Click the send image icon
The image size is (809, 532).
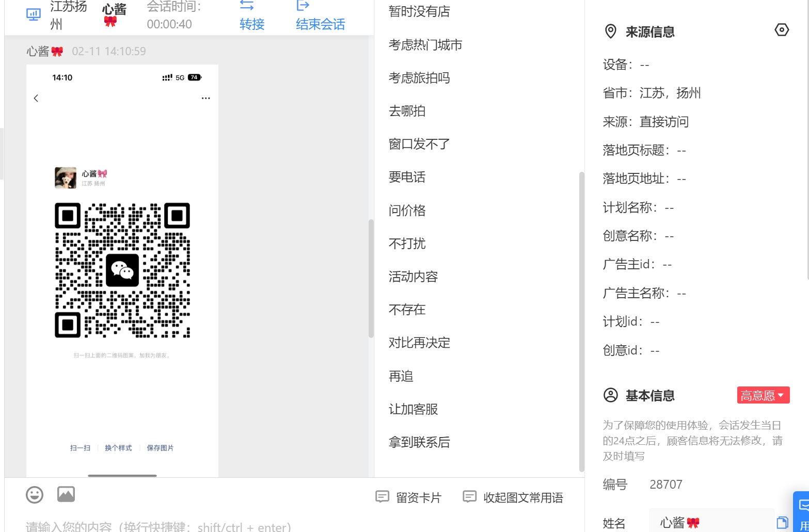point(66,494)
